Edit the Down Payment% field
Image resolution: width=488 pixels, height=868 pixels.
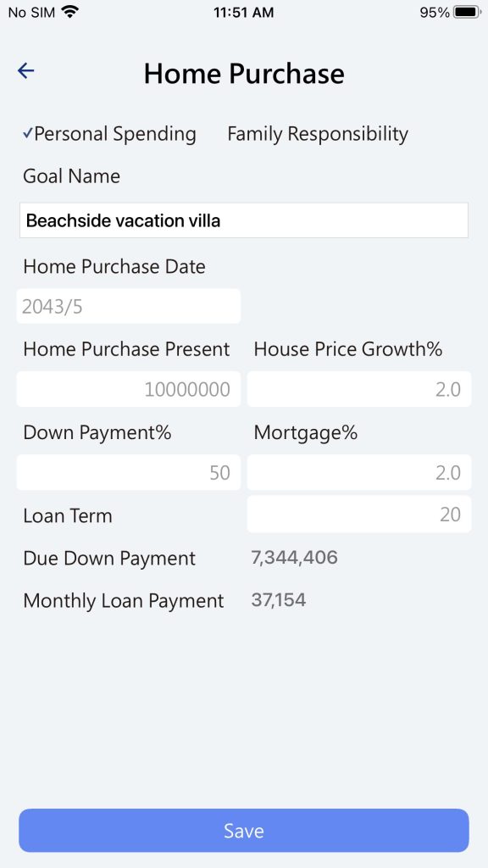[x=129, y=472]
